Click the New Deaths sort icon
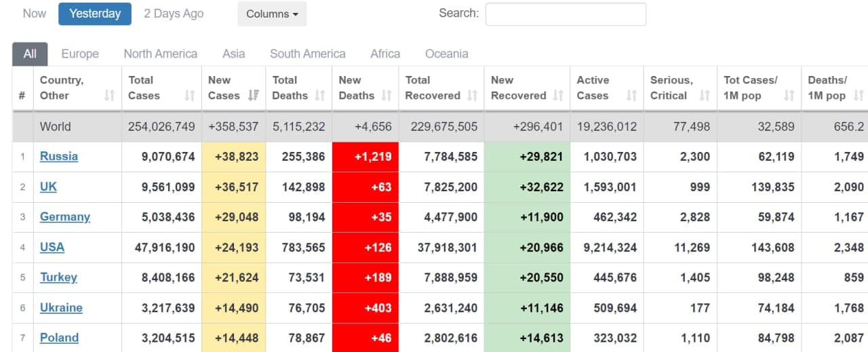The width and height of the screenshot is (868, 352). [x=387, y=96]
